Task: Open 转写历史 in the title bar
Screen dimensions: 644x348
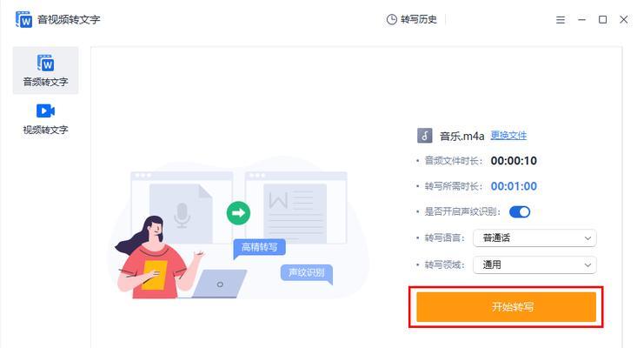Action: click(x=412, y=19)
